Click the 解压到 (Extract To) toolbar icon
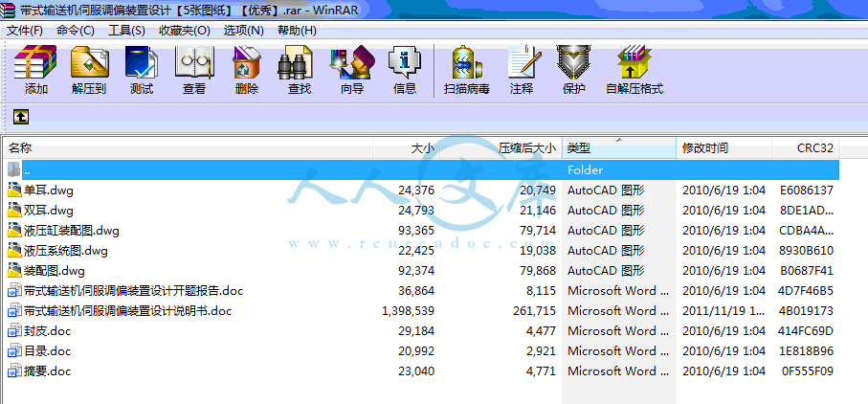868x404 pixels. coord(89,62)
